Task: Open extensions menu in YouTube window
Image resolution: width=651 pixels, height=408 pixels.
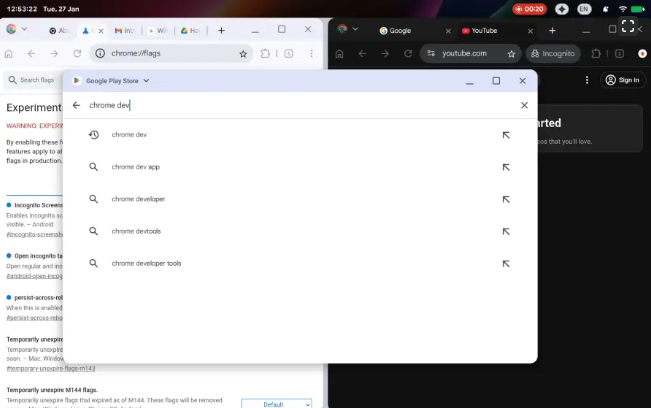Action: (597, 54)
